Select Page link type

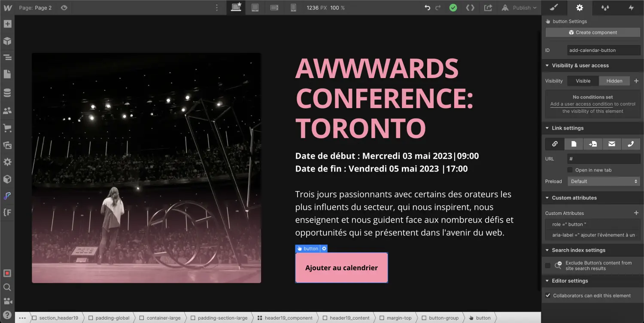click(574, 144)
